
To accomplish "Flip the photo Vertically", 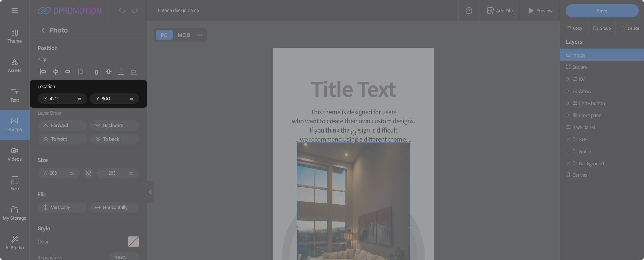I will tap(62, 207).
